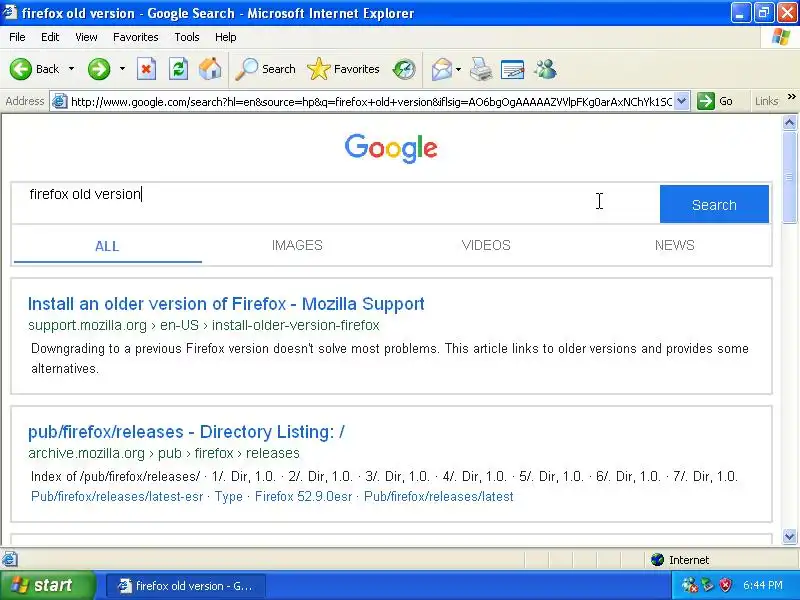Print the page with the printer icon

coord(481,69)
